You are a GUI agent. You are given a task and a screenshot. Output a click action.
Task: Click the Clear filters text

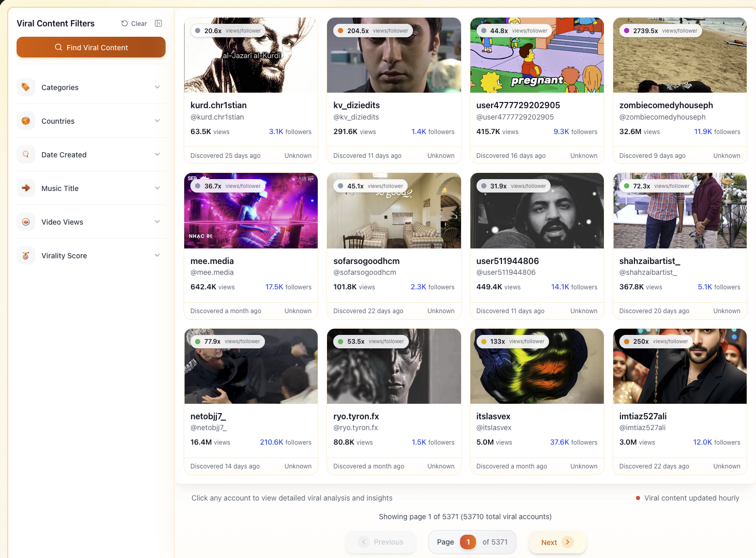[139, 23]
